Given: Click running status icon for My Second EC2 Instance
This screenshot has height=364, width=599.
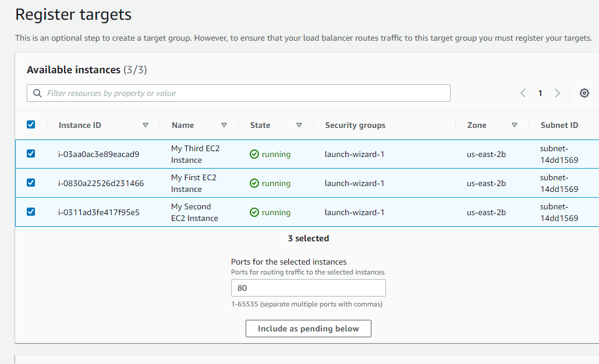Looking at the screenshot, I should (x=254, y=212).
